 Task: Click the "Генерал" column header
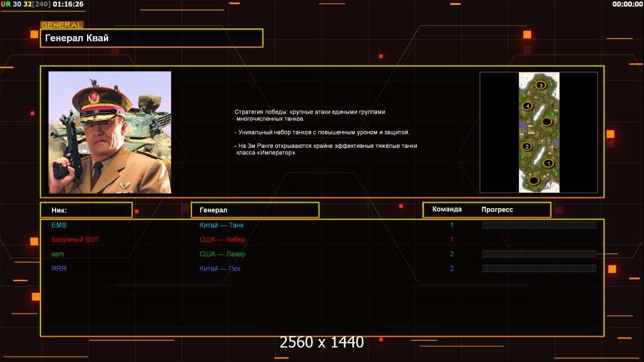click(x=255, y=210)
